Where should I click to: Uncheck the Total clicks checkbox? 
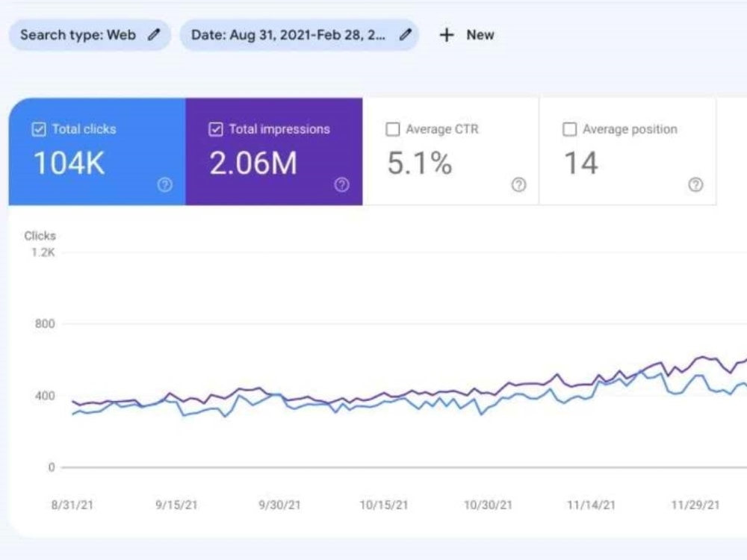pos(38,129)
